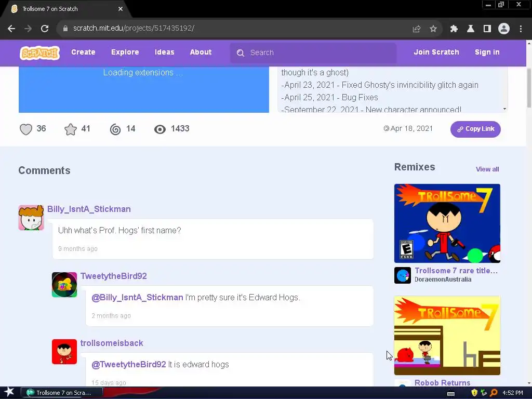Open TweetytheBird92's avatar
This screenshot has height=399, width=532.
tap(64, 285)
